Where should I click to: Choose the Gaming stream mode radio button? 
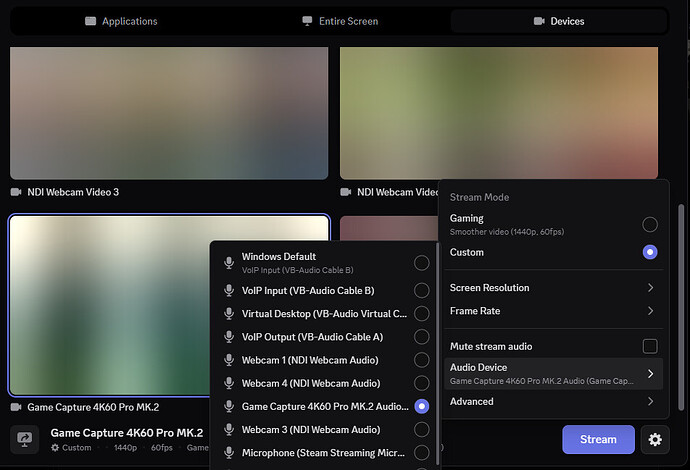[x=650, y=224]
